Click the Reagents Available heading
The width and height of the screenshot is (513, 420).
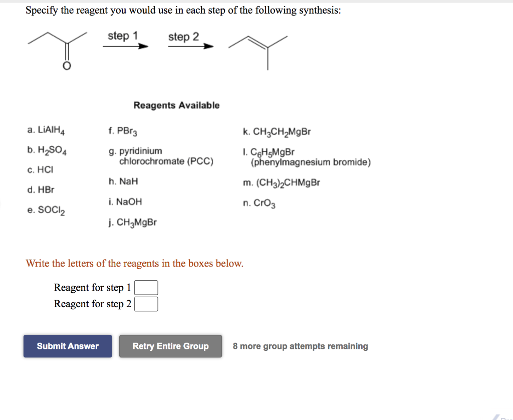pyautogui.click(x=176, y=105)
